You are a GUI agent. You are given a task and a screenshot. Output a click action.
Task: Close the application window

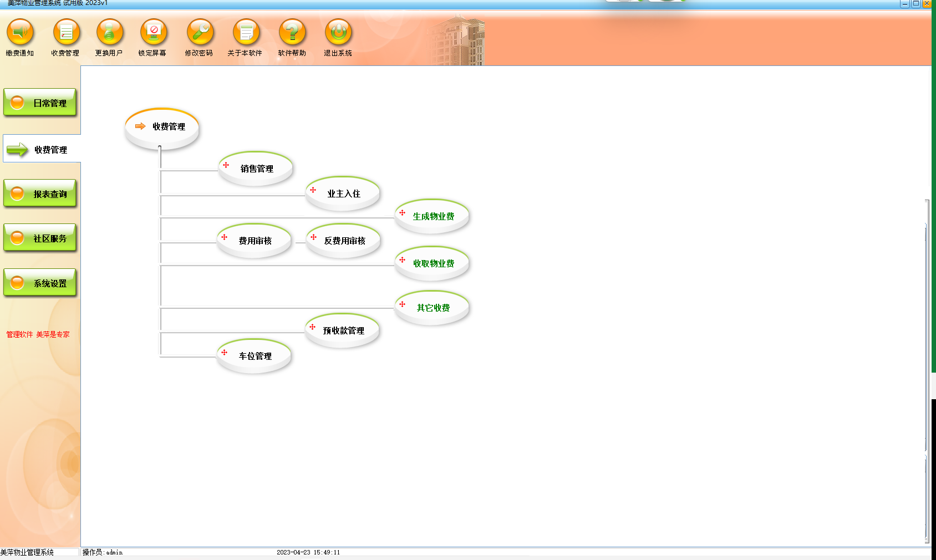tap(927, 3)
